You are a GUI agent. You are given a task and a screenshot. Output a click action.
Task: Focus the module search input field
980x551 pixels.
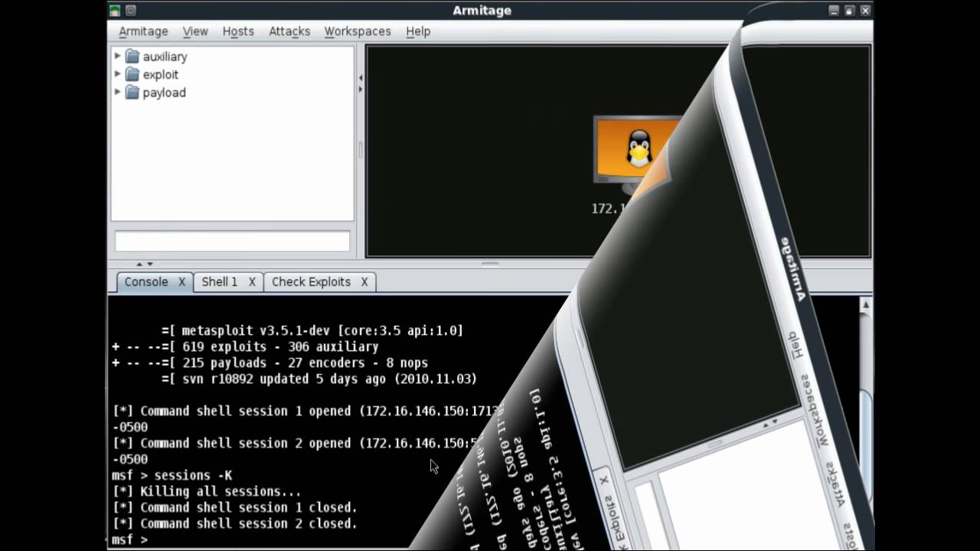tap(232, 241)
